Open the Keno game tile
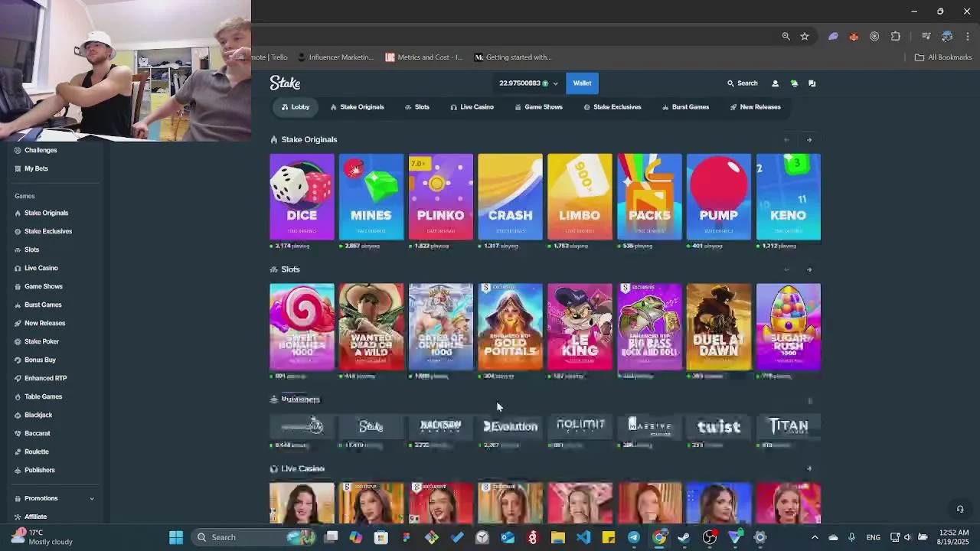This screenshot has width=980, height=551. (789, 197)
